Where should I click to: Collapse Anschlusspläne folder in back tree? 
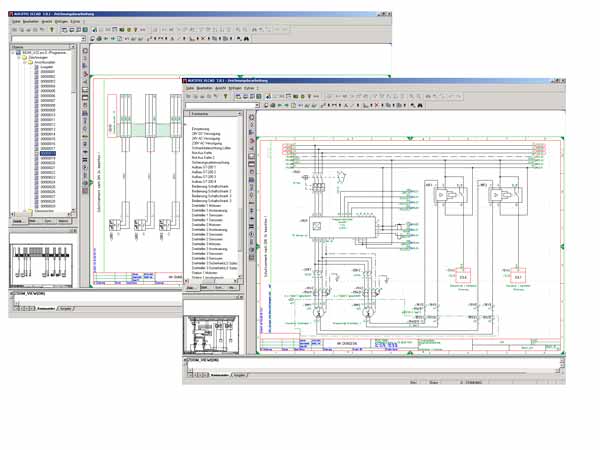tap(25, 62)
